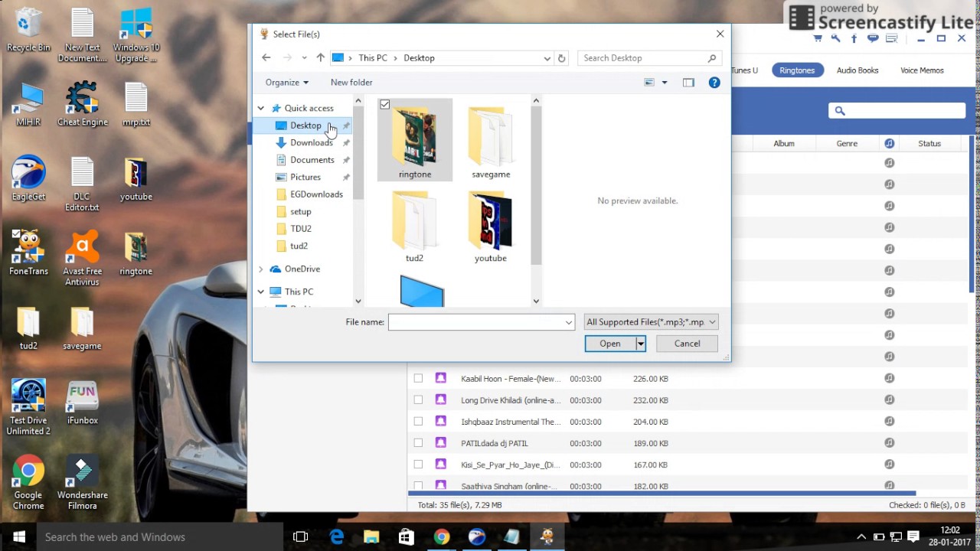Open Microsoft Edge from the taskbar
Screen dimensions: 980x551
[336, 536]
